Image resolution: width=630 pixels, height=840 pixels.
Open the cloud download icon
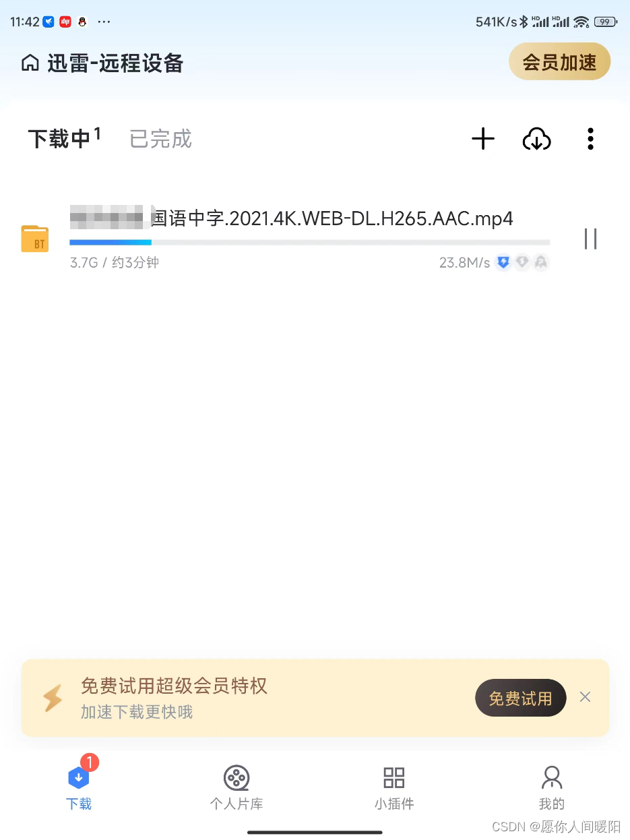coord(537,139)
